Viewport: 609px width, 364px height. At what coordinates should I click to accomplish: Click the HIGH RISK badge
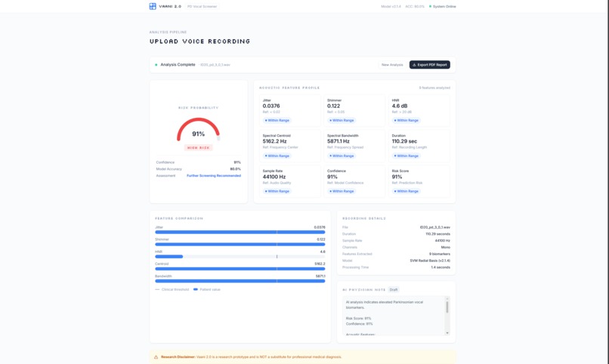[x=199, y=148]
